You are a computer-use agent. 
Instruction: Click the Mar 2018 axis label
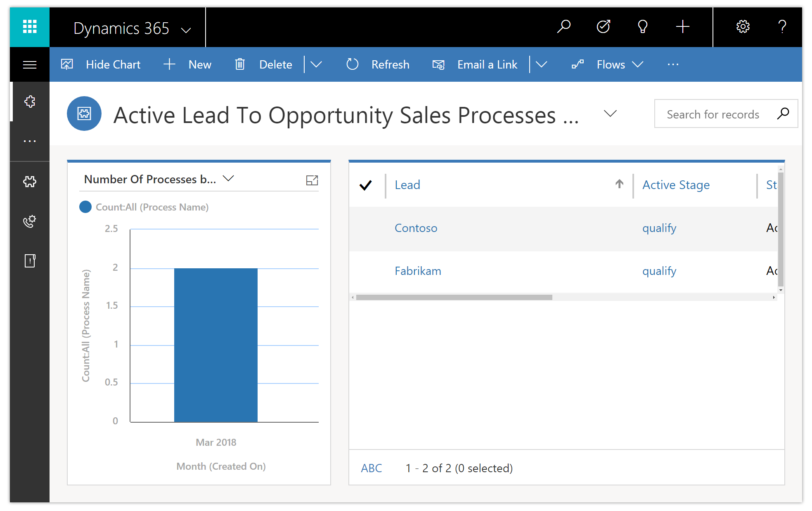216,442
